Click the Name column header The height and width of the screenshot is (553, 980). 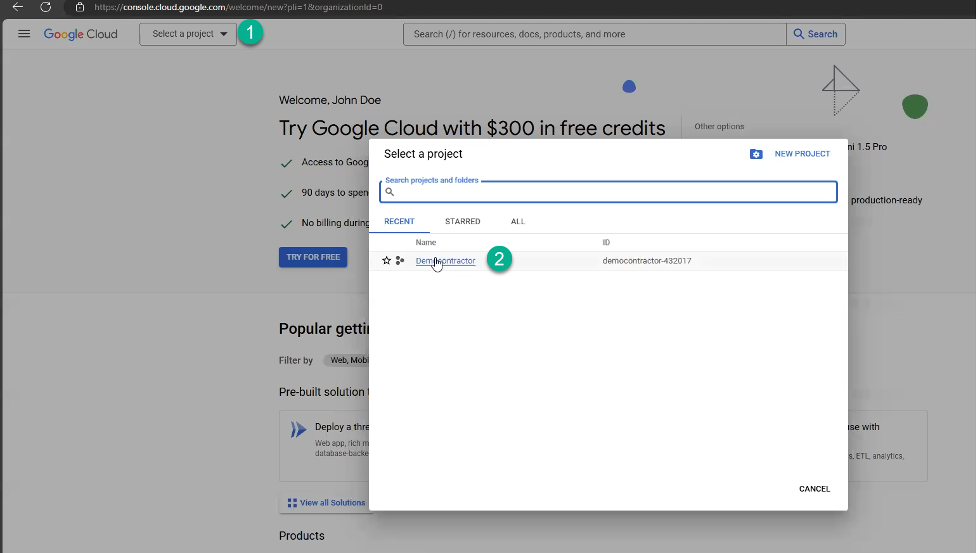426,243
